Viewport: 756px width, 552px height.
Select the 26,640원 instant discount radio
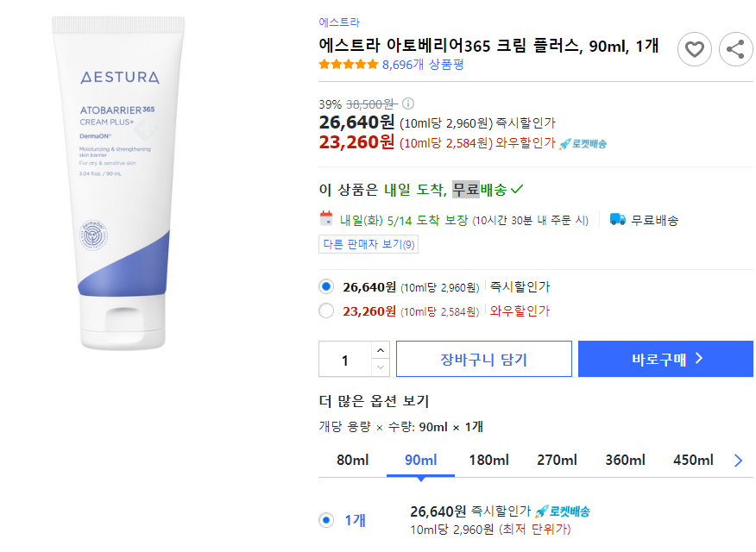click(x=326, y=286)
